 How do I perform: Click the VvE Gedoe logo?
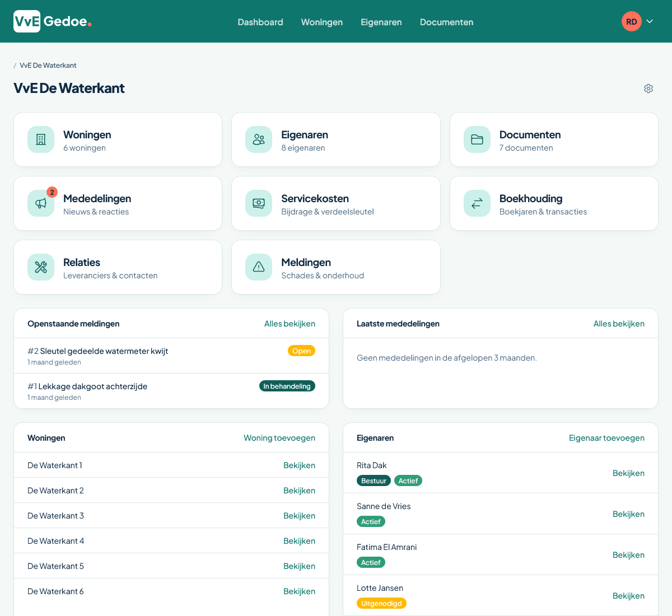coord(53,21)
